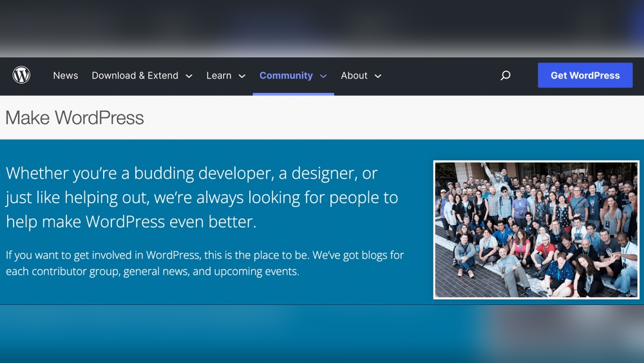Expand the Download & Extend chevron
Viewport: 644px width, 363px height.
(189, 76)
